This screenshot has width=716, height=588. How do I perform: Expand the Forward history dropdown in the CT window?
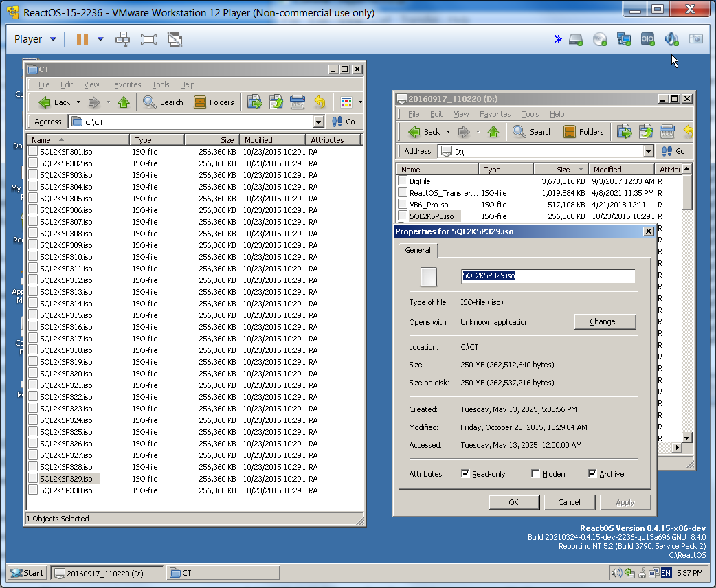tap(108, 102)
